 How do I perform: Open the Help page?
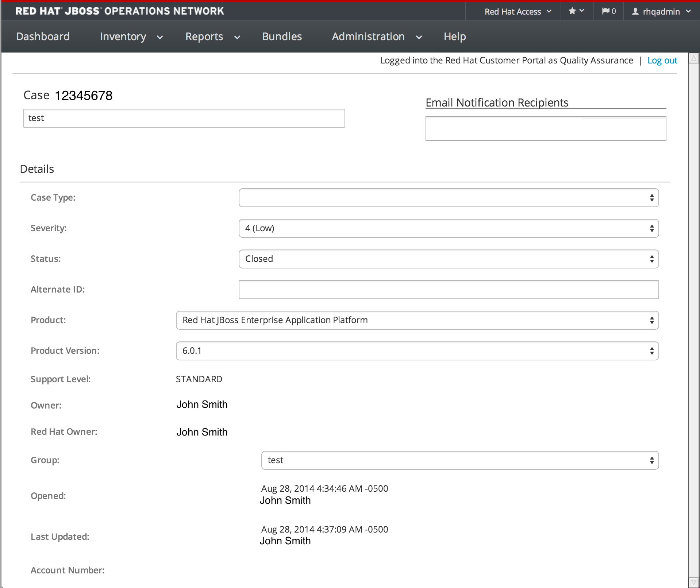pyautogui.click(x=455, y=36)
